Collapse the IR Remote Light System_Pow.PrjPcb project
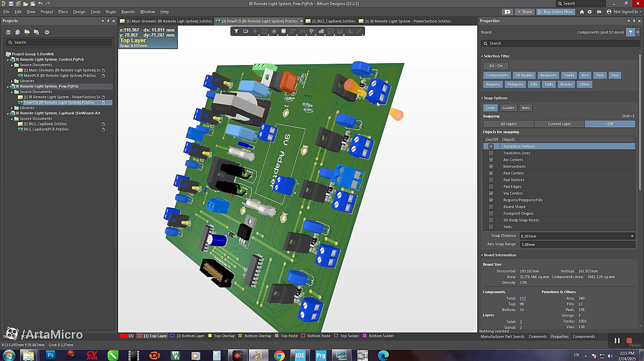644x361 pixels. point(8,86)
